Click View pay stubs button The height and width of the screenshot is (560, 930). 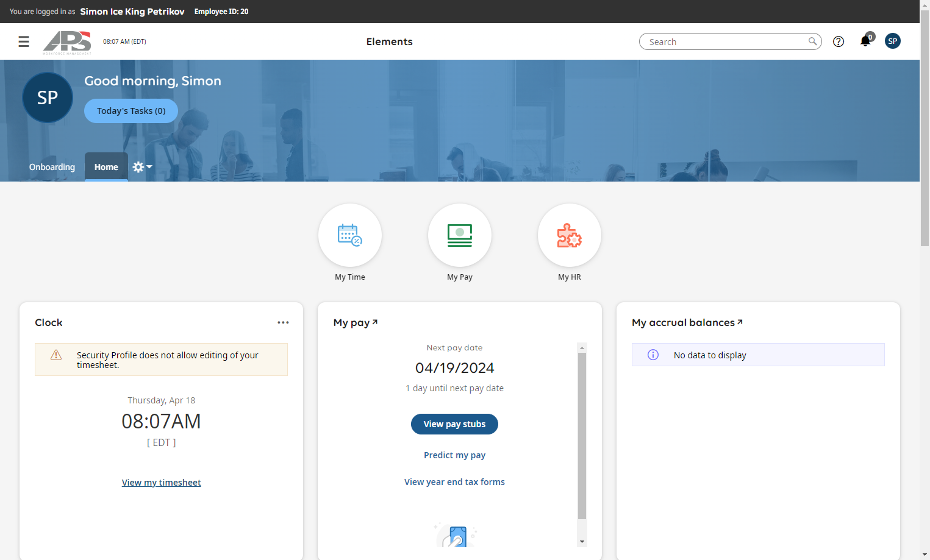click(454, 424)
